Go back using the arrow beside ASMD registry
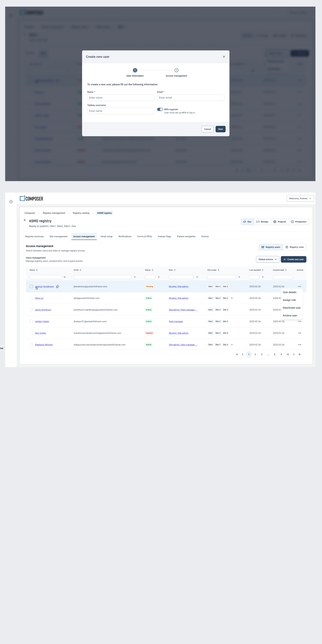The height and width of the screenshot is (644, 322). tap(25, 220)
